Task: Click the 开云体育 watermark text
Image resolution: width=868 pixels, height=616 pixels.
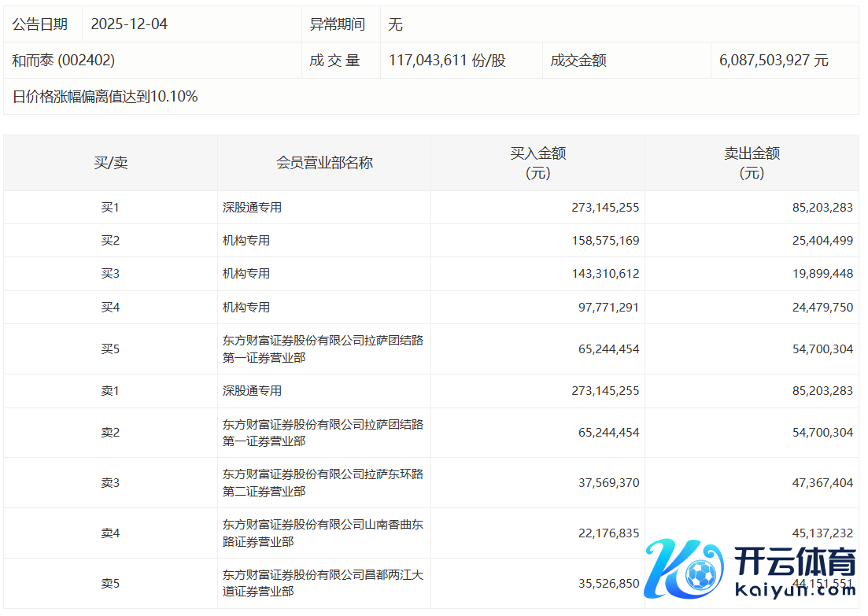Action: click(x=795, y=563)
